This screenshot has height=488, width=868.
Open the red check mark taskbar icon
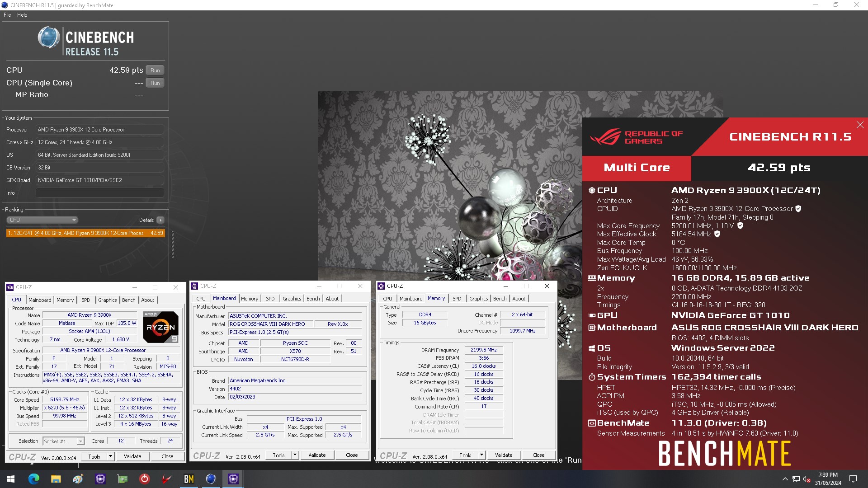pyautogui.click(x=167, y=479)
